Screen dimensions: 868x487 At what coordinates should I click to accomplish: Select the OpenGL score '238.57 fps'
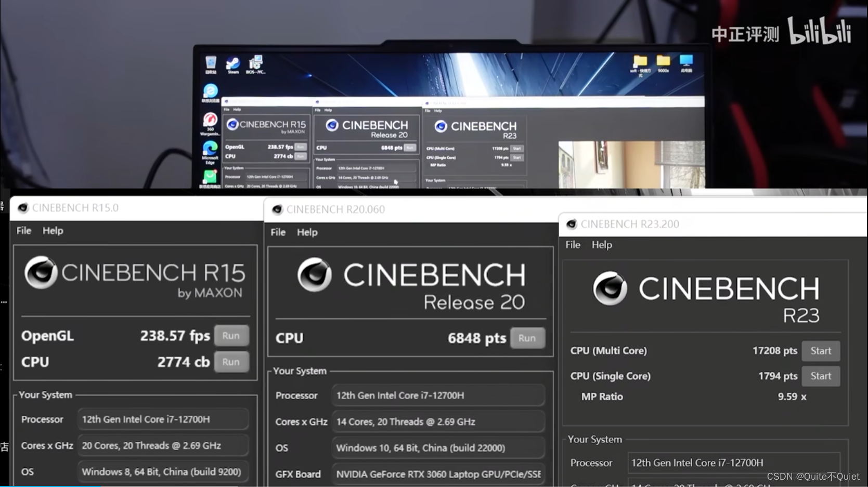click(175, 336)
